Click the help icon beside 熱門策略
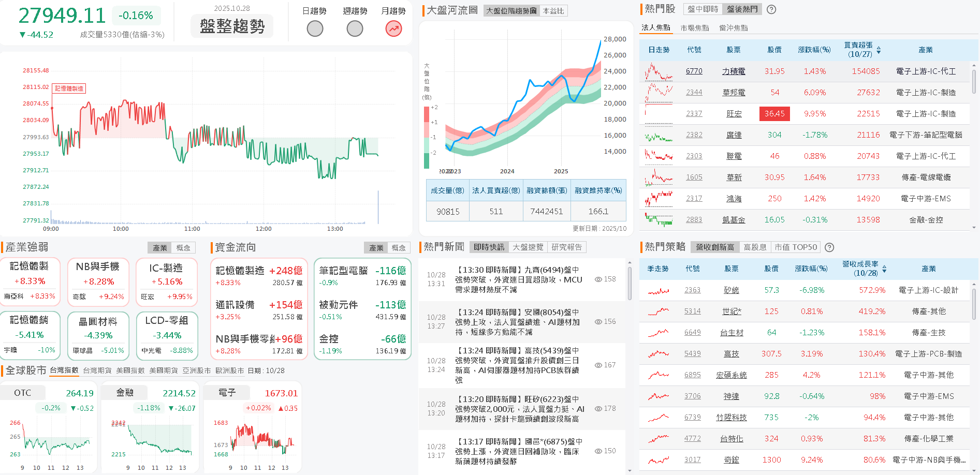 [829, 247]
